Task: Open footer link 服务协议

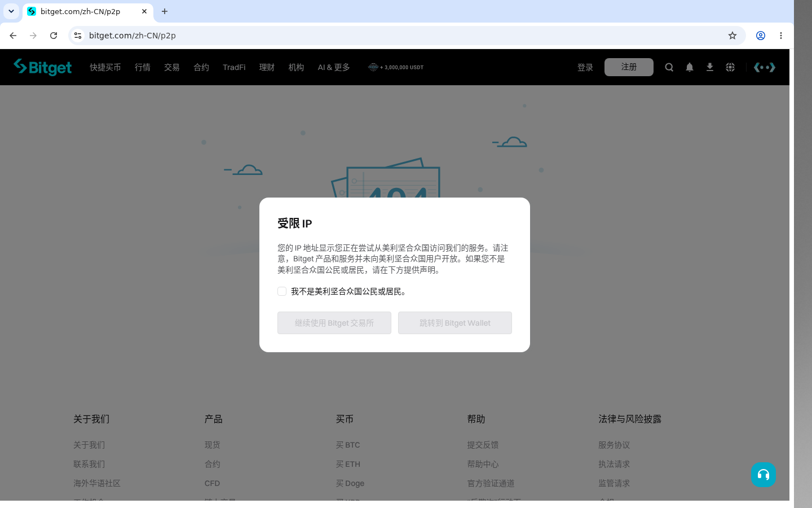Action: [614, 445]
